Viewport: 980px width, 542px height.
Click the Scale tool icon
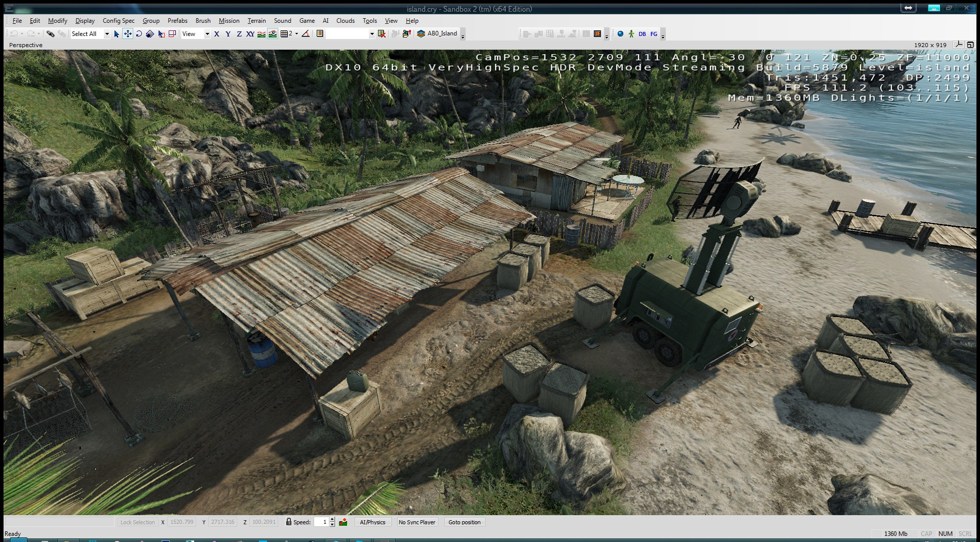(150, 34)
